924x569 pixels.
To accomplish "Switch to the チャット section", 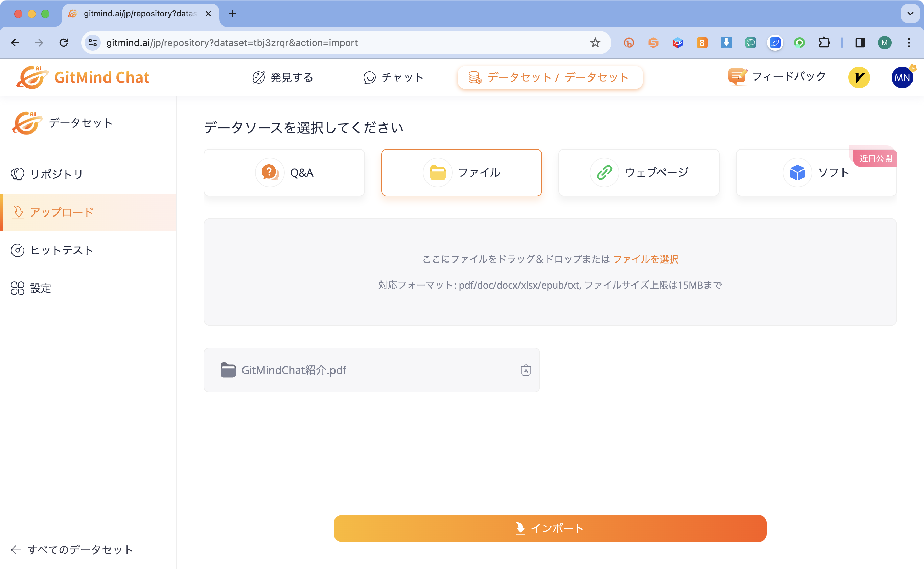I will click(x=393, y=77).
